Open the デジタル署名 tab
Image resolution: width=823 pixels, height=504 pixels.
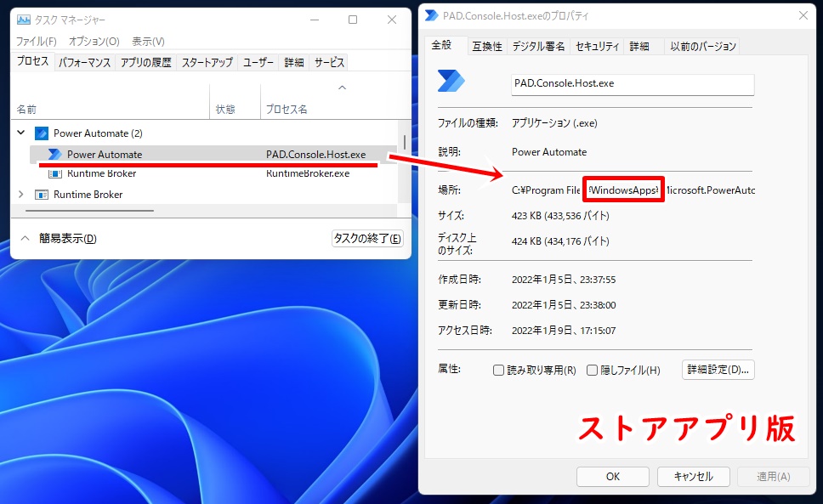point(538,47)
